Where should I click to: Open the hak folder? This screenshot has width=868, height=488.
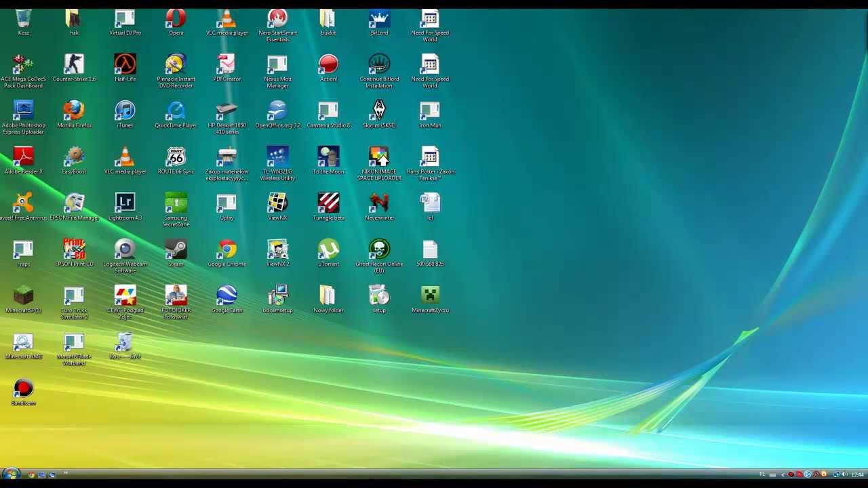[x=74, y=22]
